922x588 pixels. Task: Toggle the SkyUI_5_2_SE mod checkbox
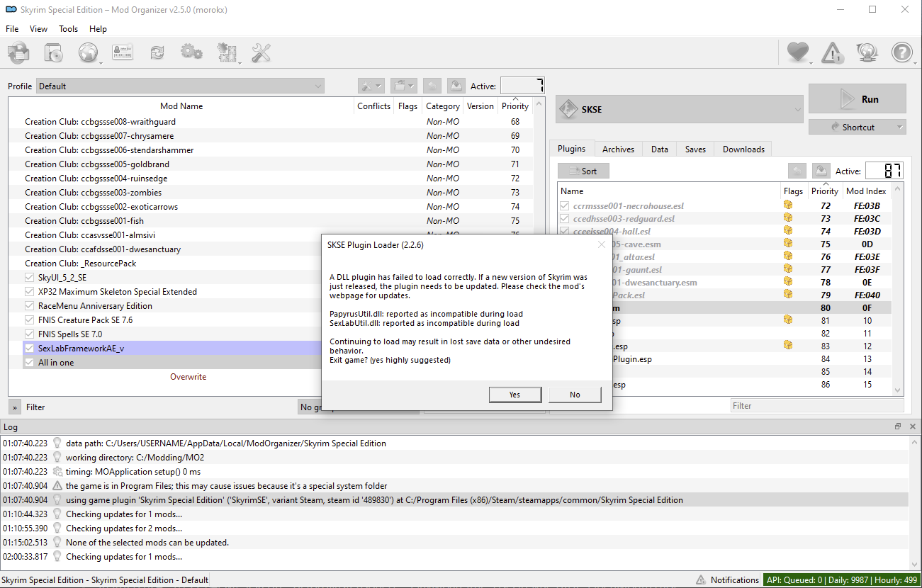29,278
